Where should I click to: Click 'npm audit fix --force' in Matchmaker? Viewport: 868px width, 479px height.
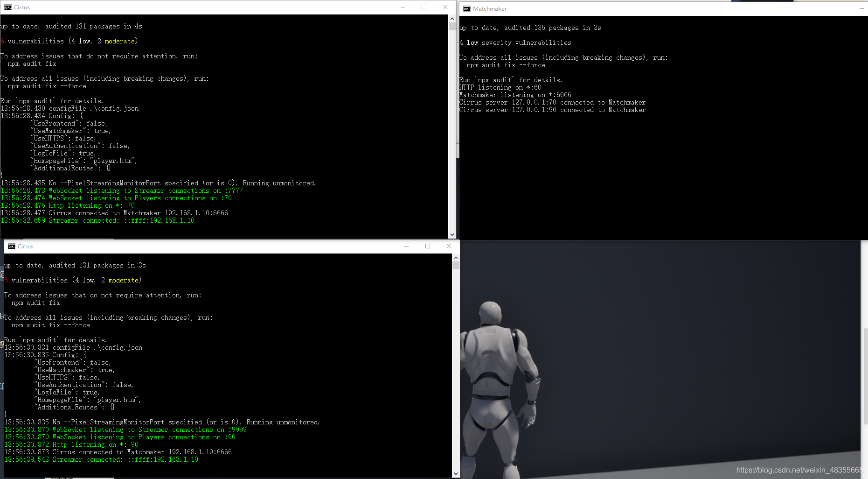506,65
